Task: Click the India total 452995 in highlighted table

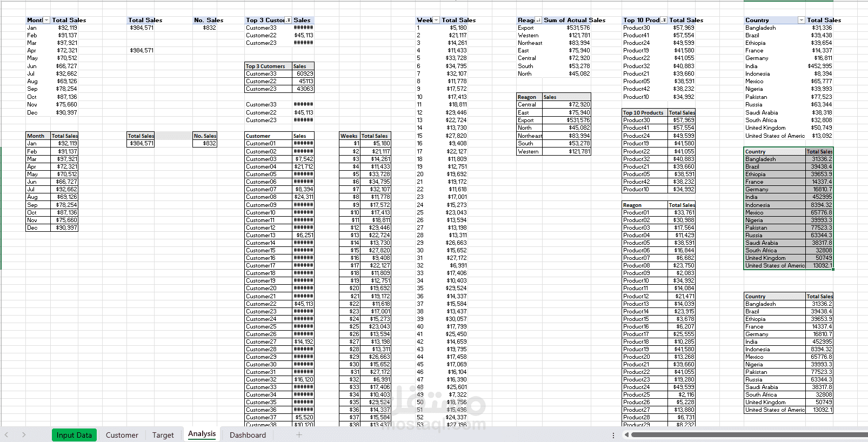Action: 819,197
